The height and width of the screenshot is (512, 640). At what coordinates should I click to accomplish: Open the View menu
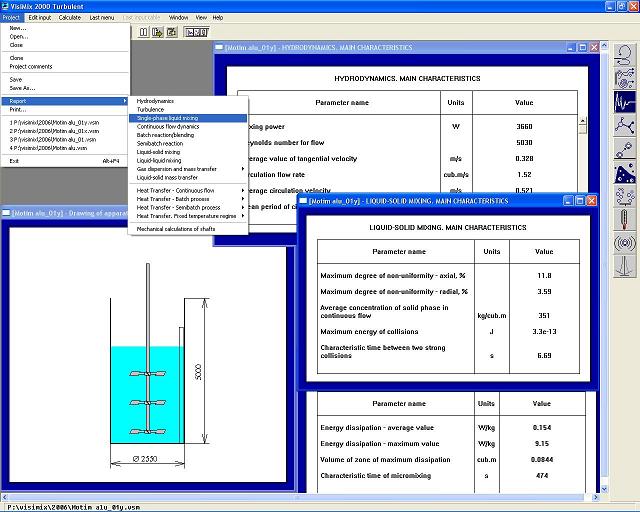(x=201, y=17)
